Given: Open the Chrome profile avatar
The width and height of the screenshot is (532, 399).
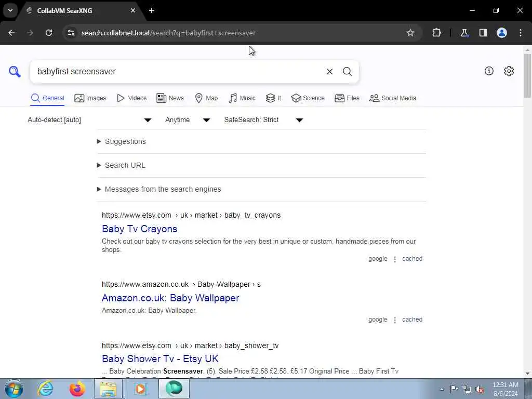Looking at the screenshot, I should [x=502, y=33].
